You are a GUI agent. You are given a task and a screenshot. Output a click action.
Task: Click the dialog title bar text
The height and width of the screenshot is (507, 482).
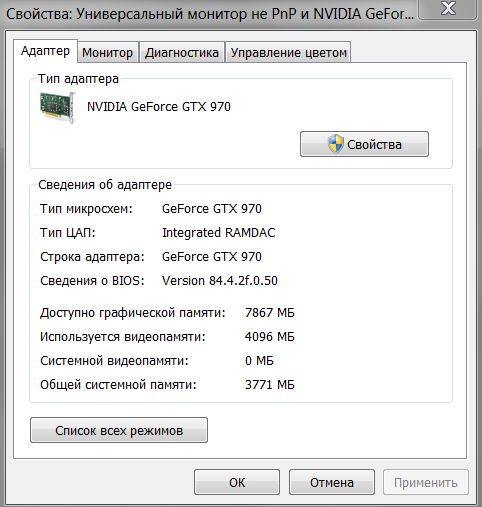(210, 14)
